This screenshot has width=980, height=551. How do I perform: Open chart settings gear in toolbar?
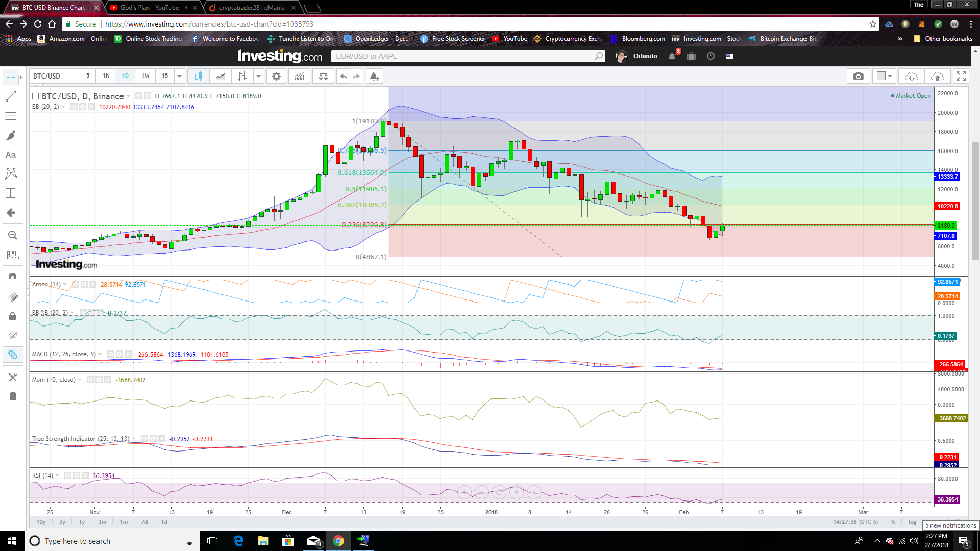click(x=276, y=76)
